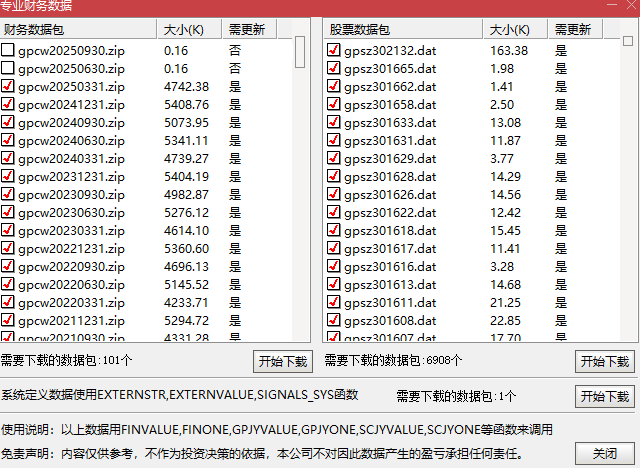
Task: Toggle gpcw20230630.zip checkbox
Action: pyautogui.click(x=8, y=212)
